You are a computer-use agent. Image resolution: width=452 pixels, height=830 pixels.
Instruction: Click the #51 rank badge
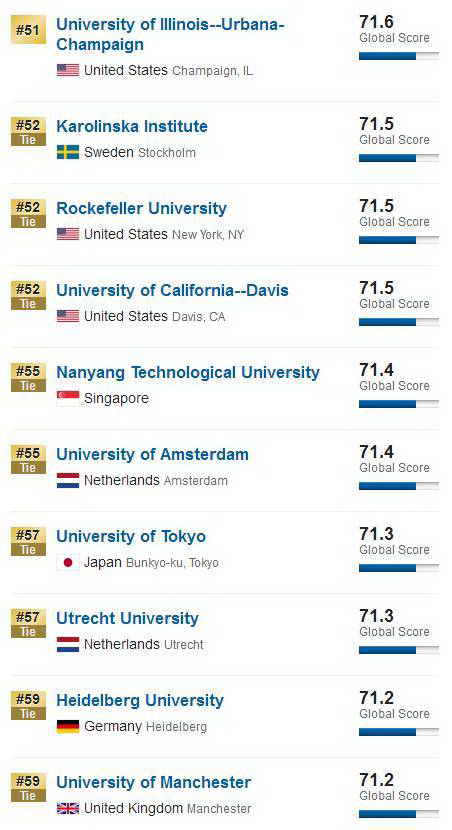click(28, 30)
